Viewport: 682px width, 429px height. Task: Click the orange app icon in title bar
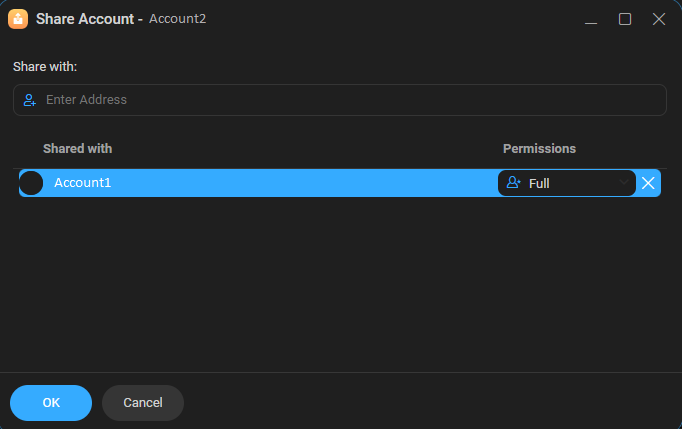click(x=18, y=19)
